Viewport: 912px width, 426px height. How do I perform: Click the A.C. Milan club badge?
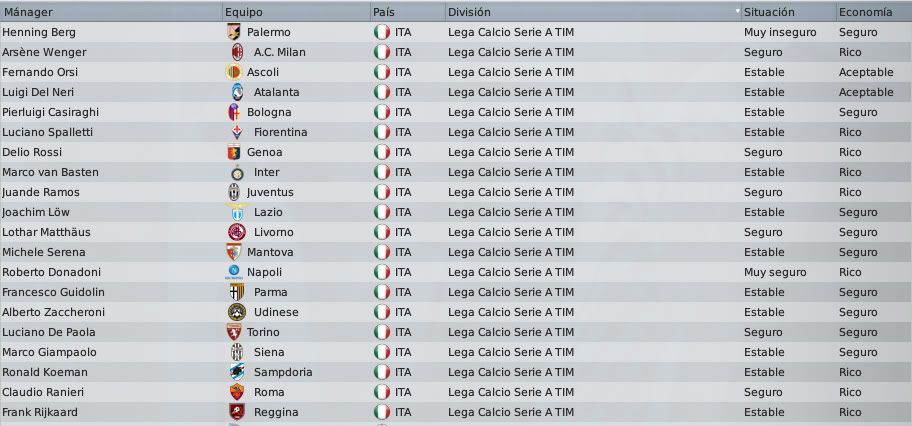pos(237,52)
